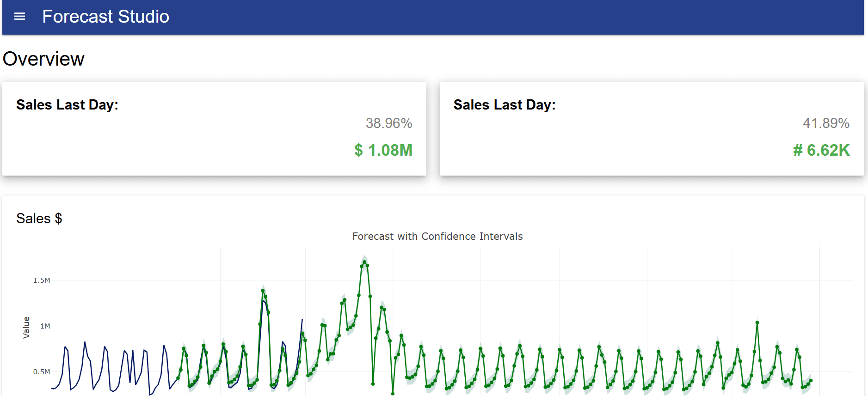
Task: Click the Sales $ chart card heading
Action: pyautogui.click(x=39, y=218)
